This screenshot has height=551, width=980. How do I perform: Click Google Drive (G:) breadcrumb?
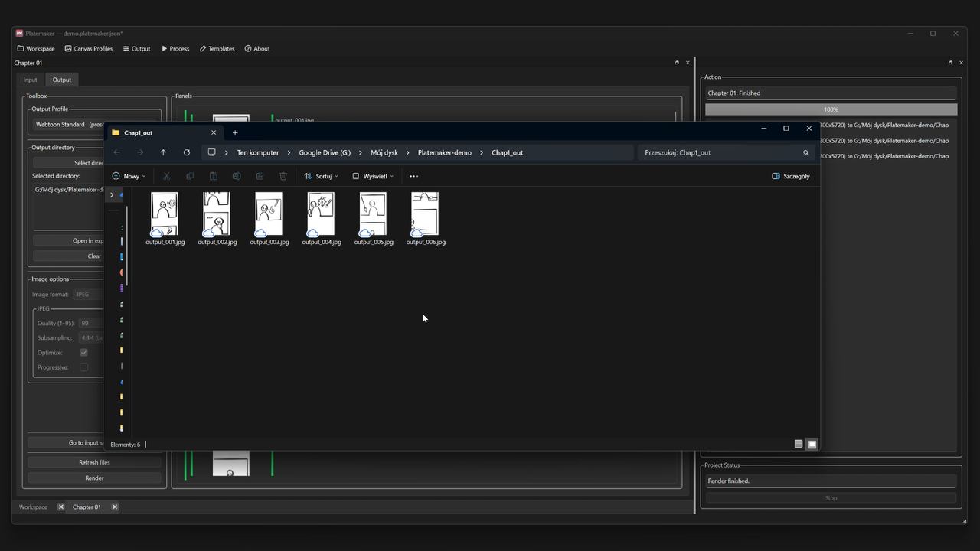pos(325,152)
